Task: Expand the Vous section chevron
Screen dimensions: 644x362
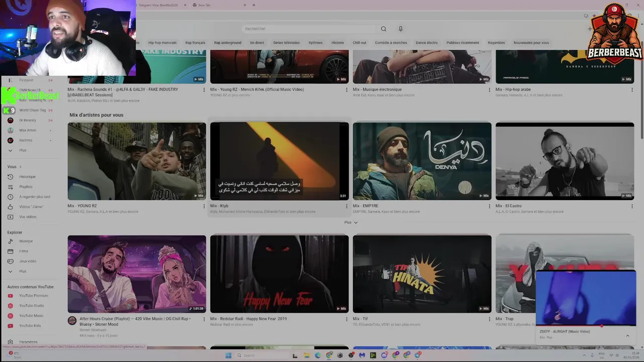Action: click(21, 167)
